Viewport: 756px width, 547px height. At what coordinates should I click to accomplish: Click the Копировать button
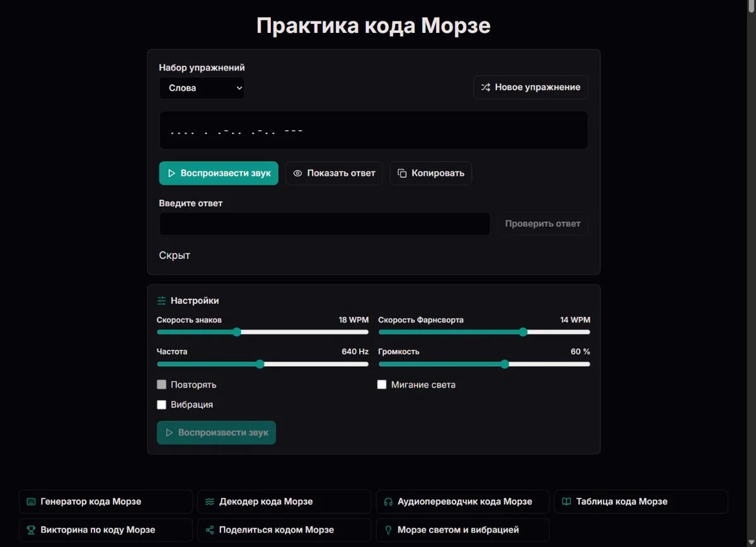point(431,173)
